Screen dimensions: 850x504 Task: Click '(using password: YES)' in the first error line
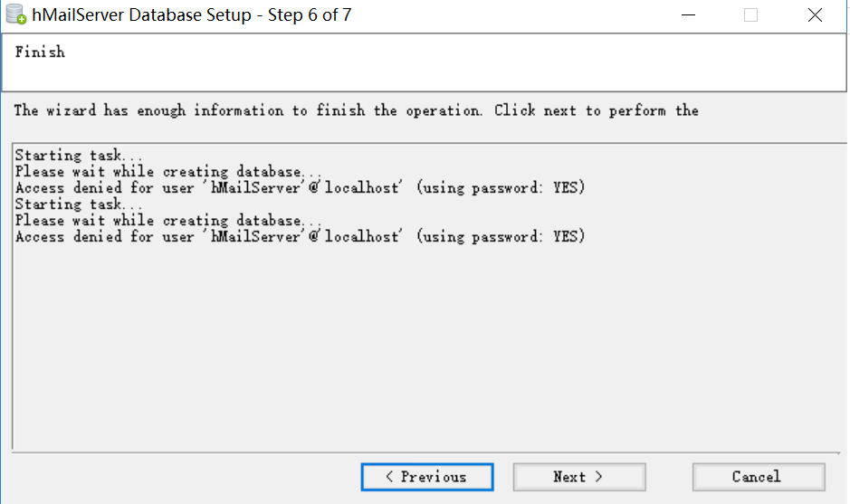[x=501, y=188]
